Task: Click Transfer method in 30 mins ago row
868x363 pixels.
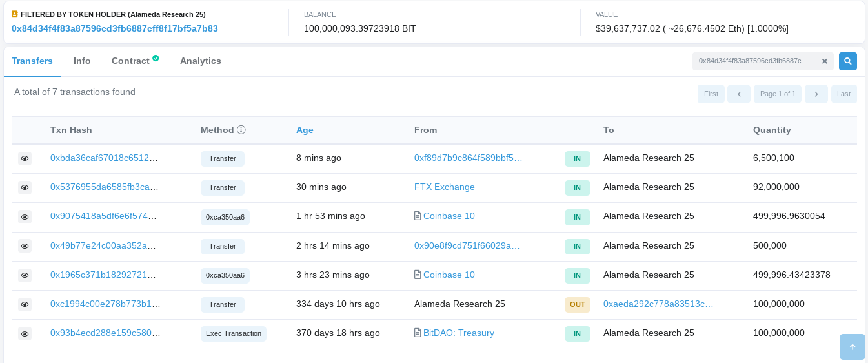Action: click(223, 188)
